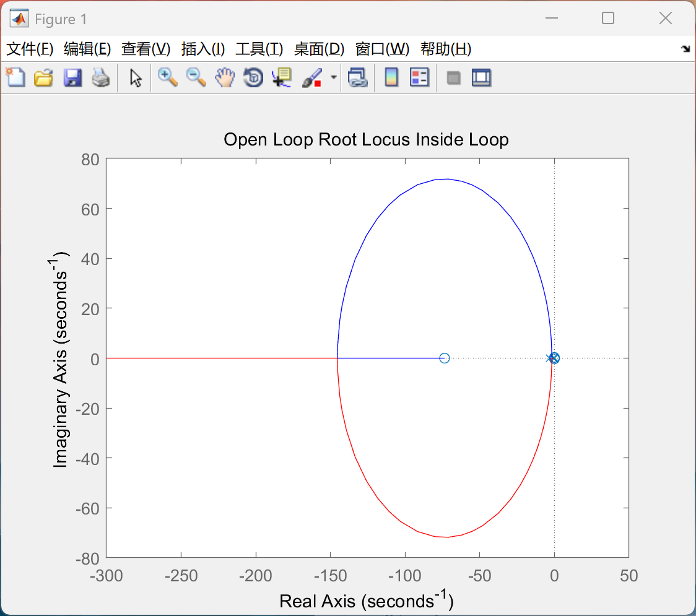Screen dimensions: 696x616
Task: Open the 窗口(W) menu
Action: pos(382,49)
